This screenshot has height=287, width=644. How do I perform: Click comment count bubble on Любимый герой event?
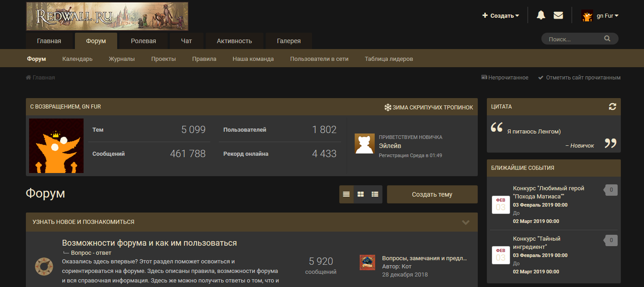click(610, 190)
